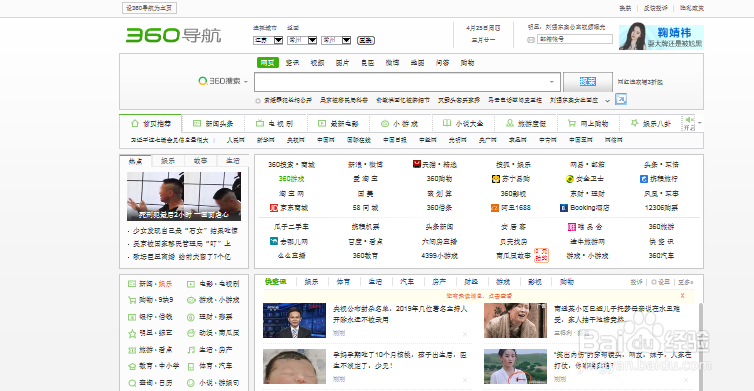Click the red JD icon beside 京东商城
The image size is (754, 391).
(274, 208)
